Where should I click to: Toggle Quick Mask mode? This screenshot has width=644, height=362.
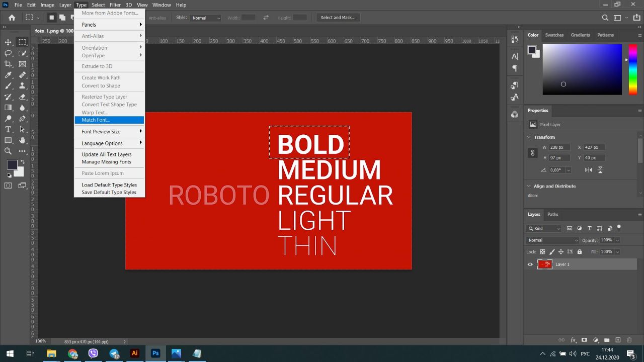pyautogui.click(x=8, y=186)
